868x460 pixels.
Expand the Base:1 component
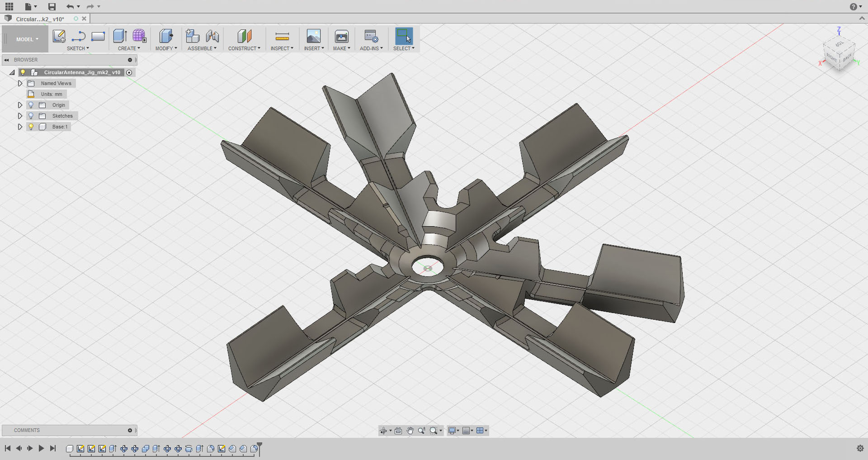click(20, 127)
